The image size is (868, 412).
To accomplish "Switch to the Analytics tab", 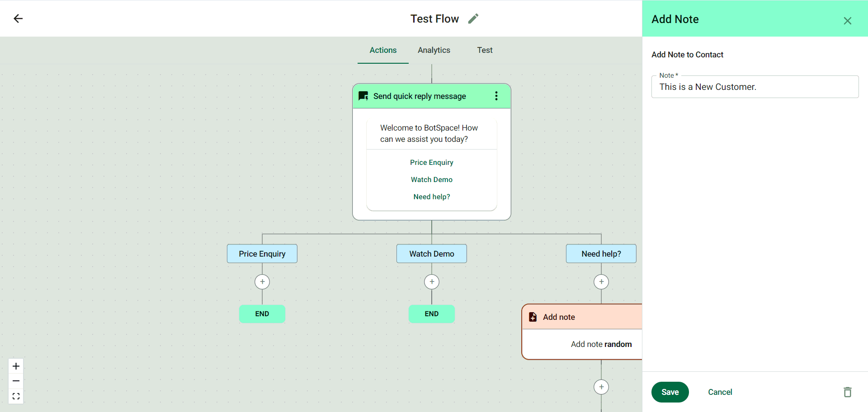I will pos(434,50).
